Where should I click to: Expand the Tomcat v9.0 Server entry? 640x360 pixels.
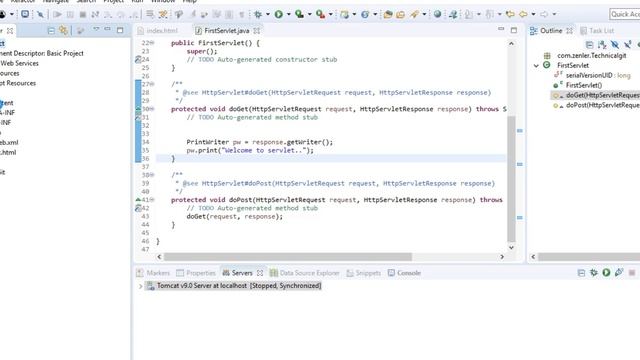point(140,286)
